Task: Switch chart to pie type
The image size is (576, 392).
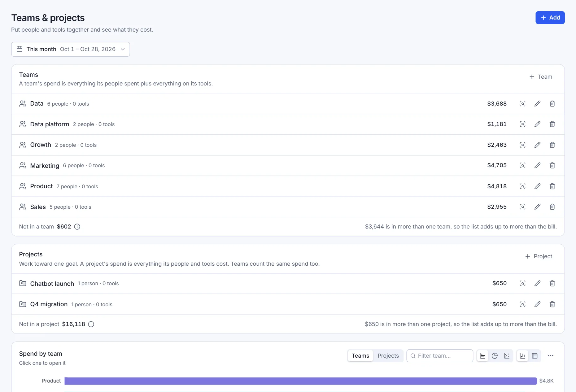Action: click(x=495, y=356)
